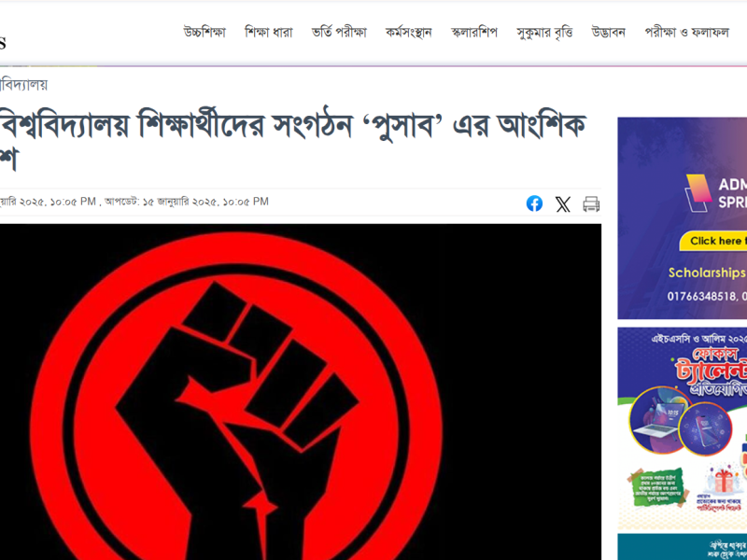
Task: Click the article publish date text
Action: [x=48, y=202]
